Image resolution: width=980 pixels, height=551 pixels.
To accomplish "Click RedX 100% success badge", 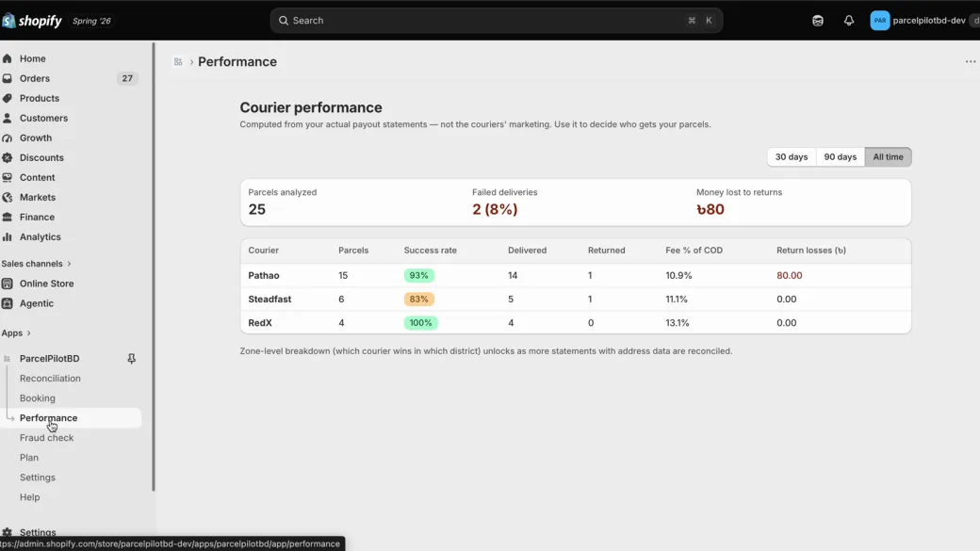I will click(420, 323).
